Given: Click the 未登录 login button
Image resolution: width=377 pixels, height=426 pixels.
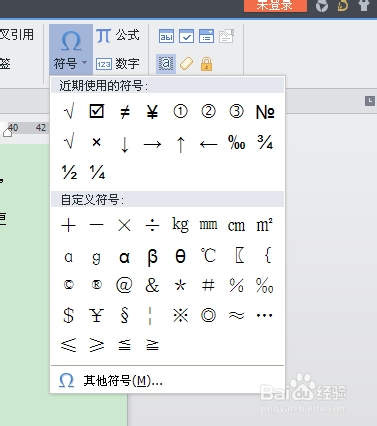Looking at the screenshot, I should pyautogui.click(x=275, y=5).
